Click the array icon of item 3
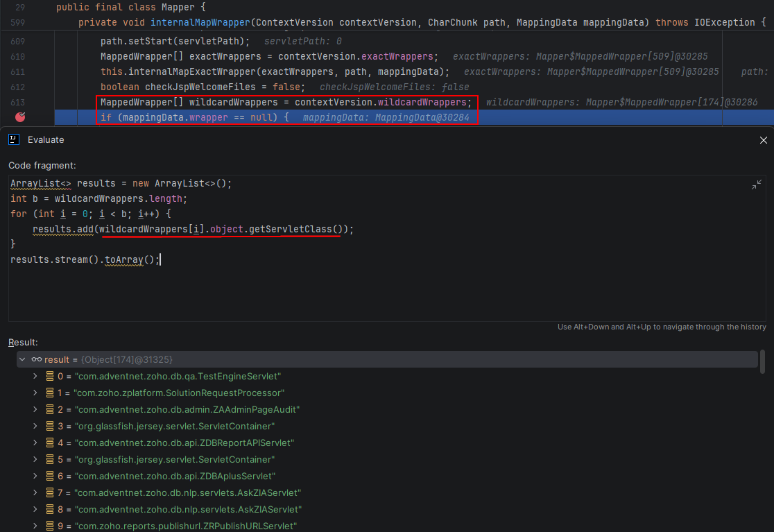The width and height of the screenshot is (774, 532). click(50, 426)
